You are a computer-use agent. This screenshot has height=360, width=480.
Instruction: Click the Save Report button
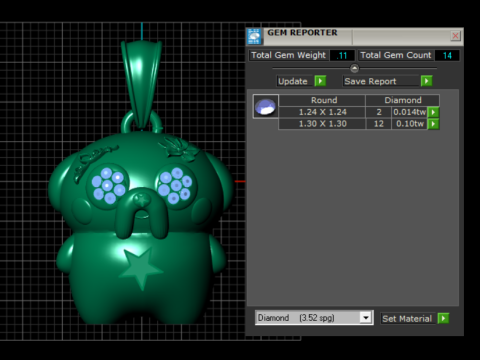pos(381,81)
